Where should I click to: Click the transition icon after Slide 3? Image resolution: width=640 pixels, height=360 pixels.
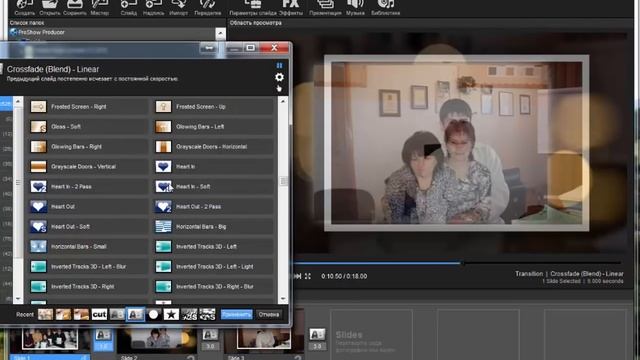click(x=317, y=335)
